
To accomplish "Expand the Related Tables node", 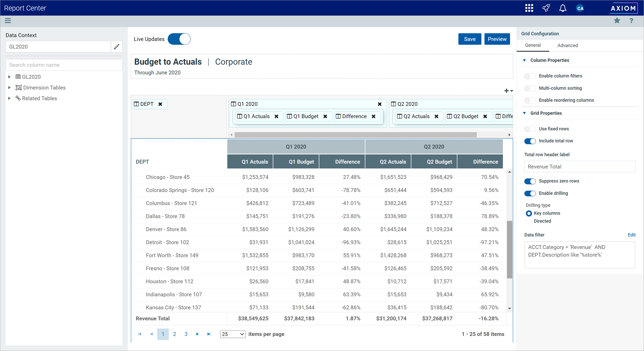I will click(10, 98).
